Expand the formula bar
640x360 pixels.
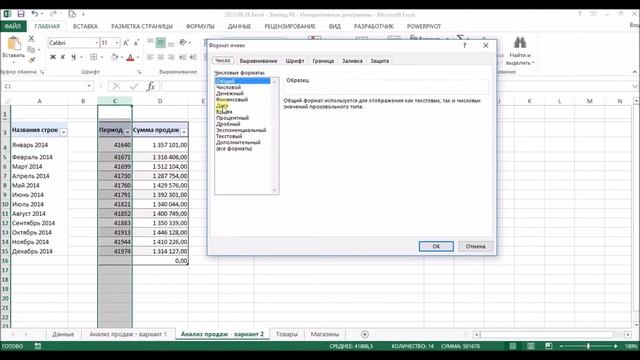click(x=635, y=87)
